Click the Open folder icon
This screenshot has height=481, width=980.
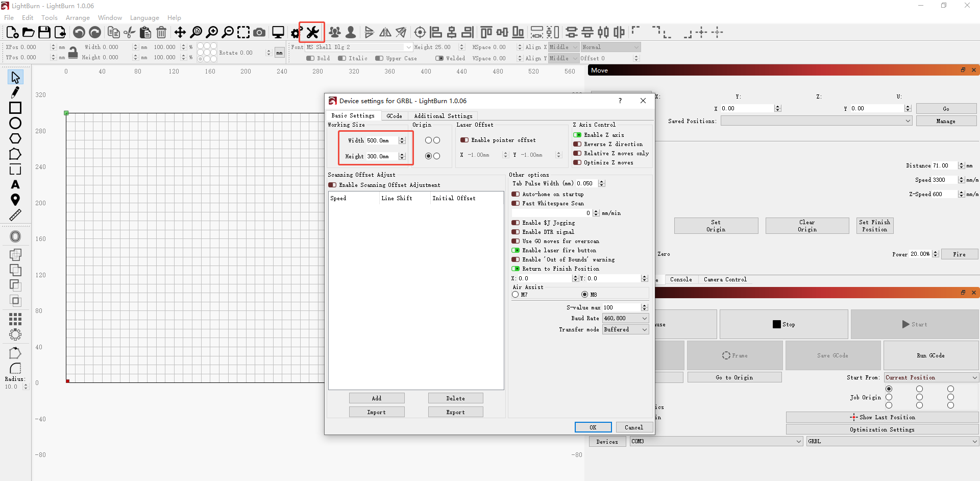click(29, 32)
